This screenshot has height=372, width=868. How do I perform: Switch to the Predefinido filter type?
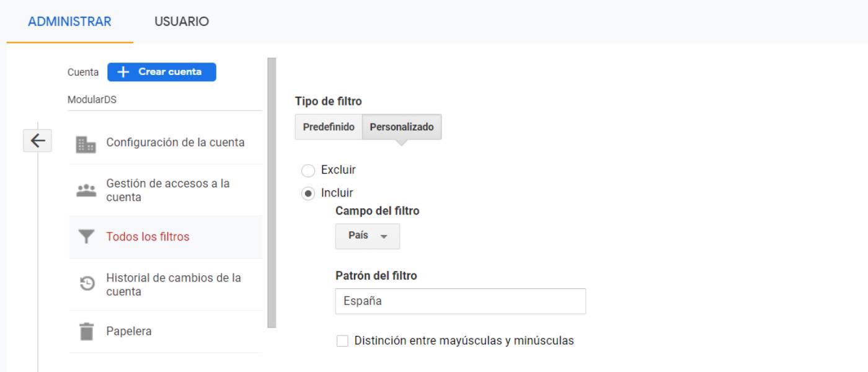click(x=329, y=126)
